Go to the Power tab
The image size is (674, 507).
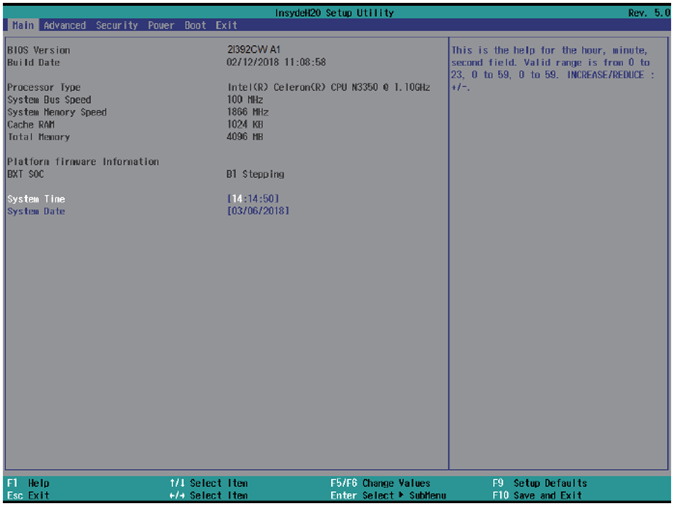coord(161,25)
